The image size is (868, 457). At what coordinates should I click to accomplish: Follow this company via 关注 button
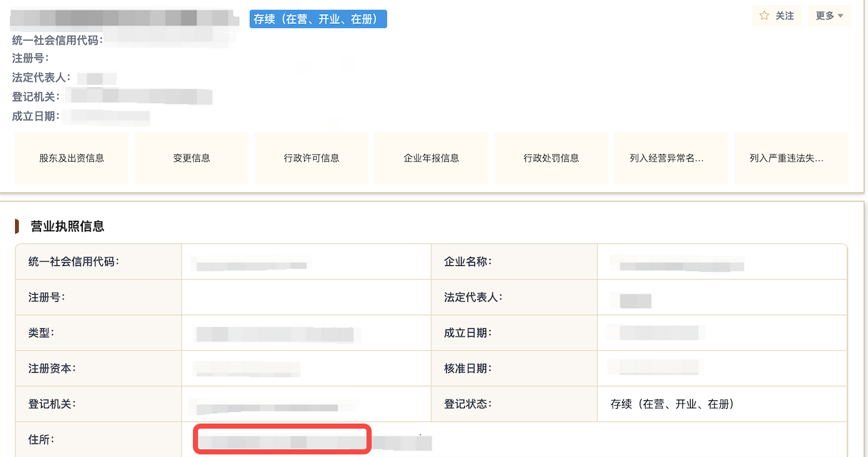coord(777,16)
